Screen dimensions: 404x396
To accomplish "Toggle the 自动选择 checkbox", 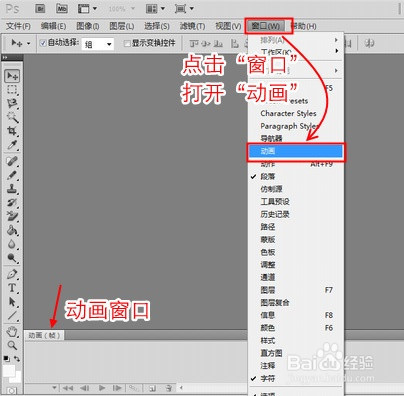I will pyautogui.click(x=43, y=43).
